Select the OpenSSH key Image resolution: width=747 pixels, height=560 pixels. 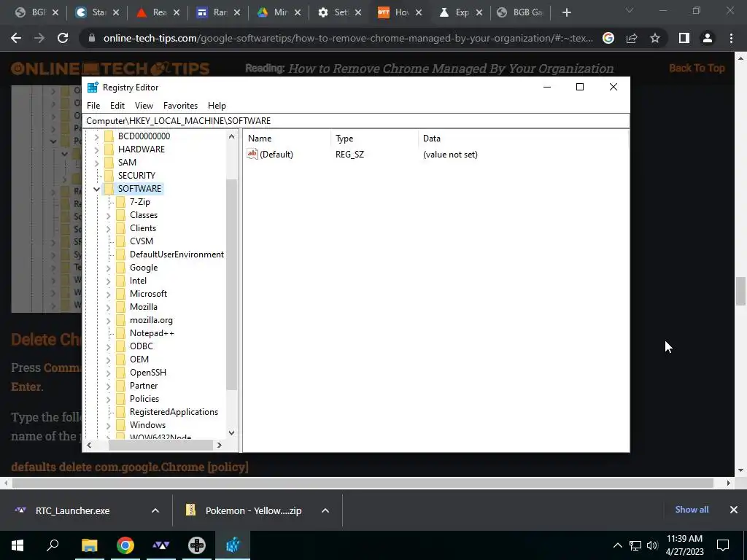click(x=147, y=373)
